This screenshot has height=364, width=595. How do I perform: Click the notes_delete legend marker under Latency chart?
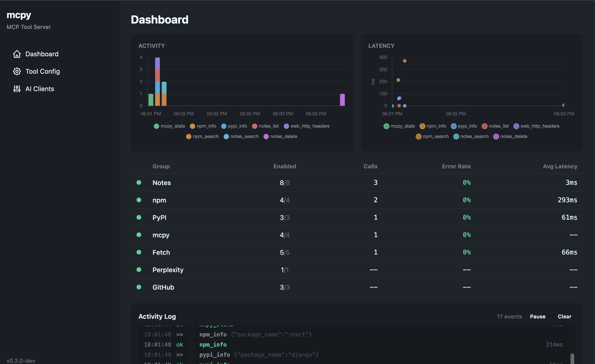[496, 137]
